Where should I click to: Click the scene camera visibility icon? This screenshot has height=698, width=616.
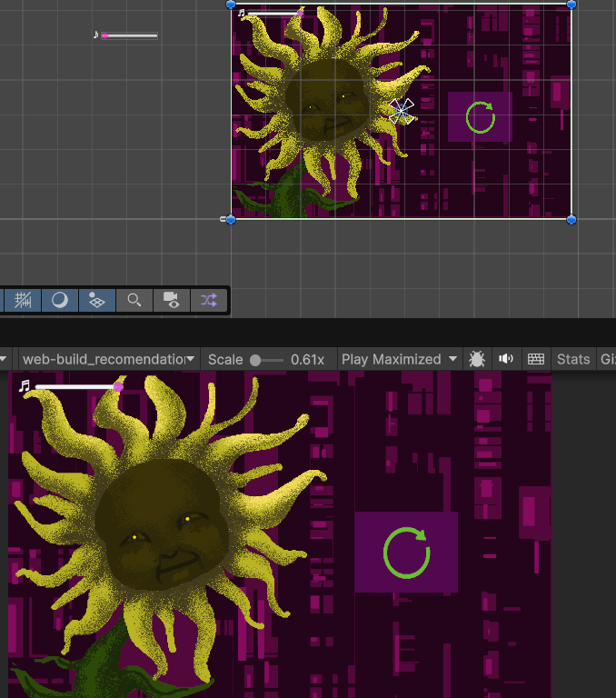171,300
